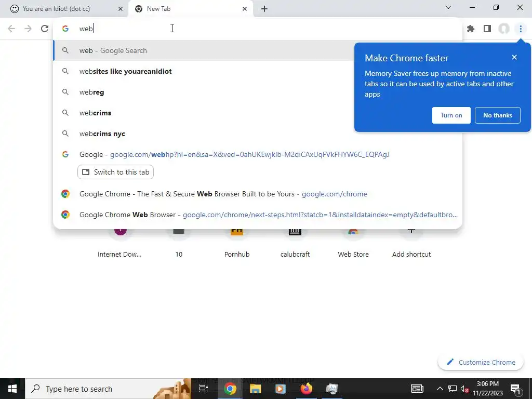532x399 pixels.
Task: Open the profile avatar icon
Action: pos(504,29)
